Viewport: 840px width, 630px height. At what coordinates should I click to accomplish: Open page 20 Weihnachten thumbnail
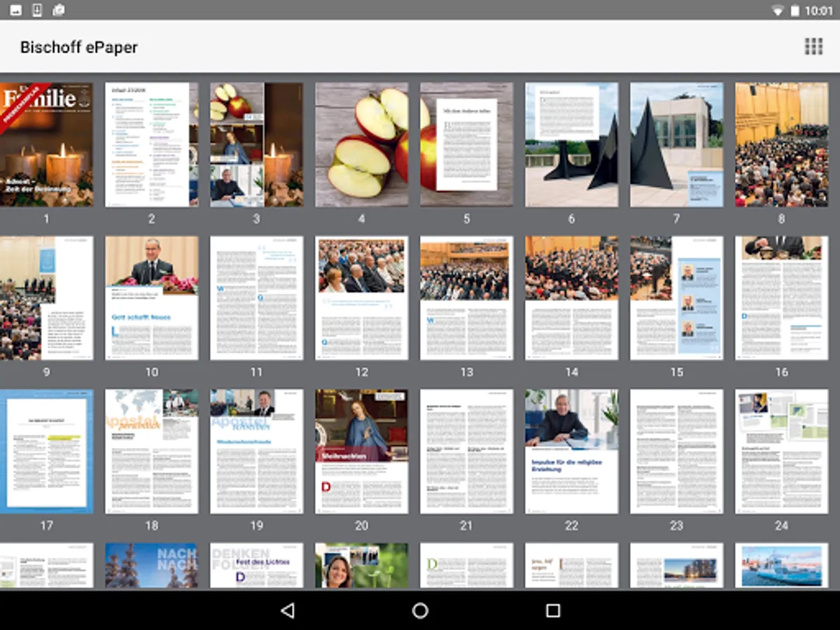point(362,451)
